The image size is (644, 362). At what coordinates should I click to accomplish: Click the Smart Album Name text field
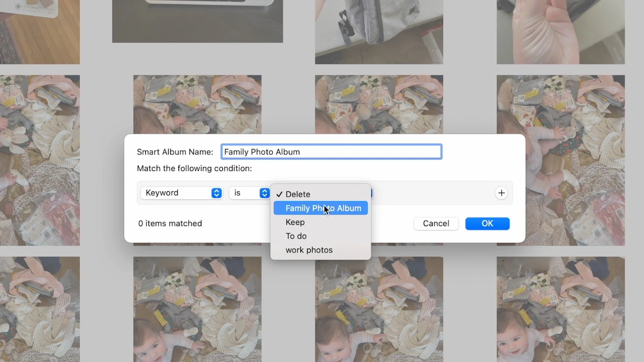point(331,152)
